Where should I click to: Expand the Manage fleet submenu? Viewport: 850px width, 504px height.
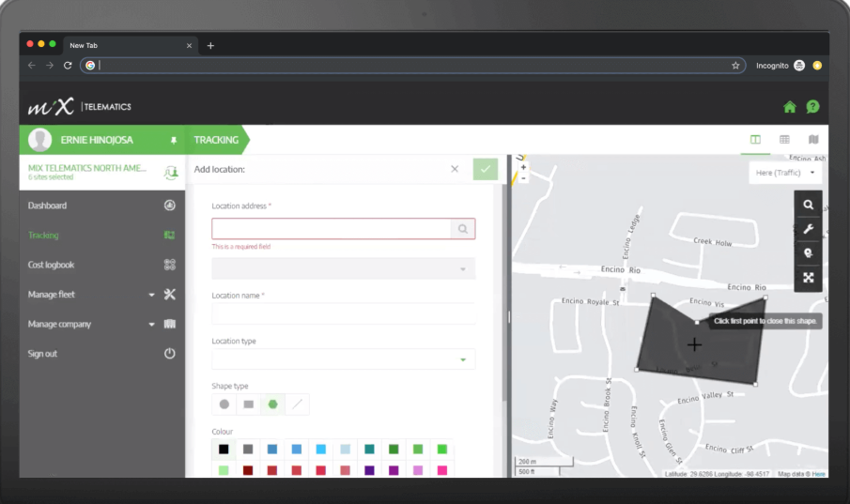152,295
